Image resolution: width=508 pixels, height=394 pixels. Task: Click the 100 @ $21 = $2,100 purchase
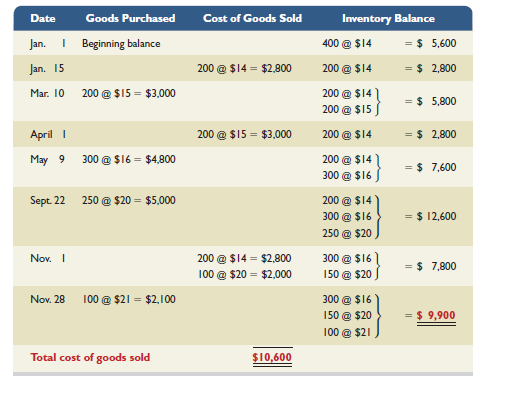point(129,299)
